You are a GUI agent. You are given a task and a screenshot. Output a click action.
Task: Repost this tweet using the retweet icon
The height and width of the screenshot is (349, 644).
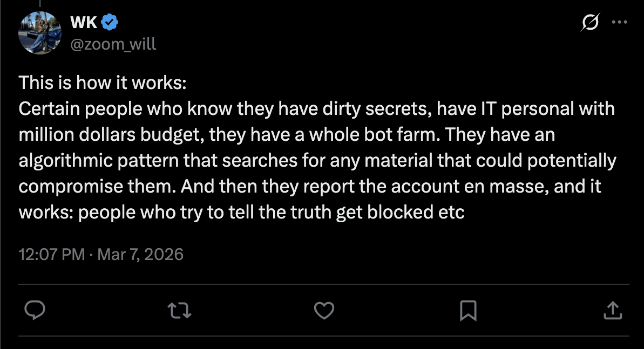180,310
